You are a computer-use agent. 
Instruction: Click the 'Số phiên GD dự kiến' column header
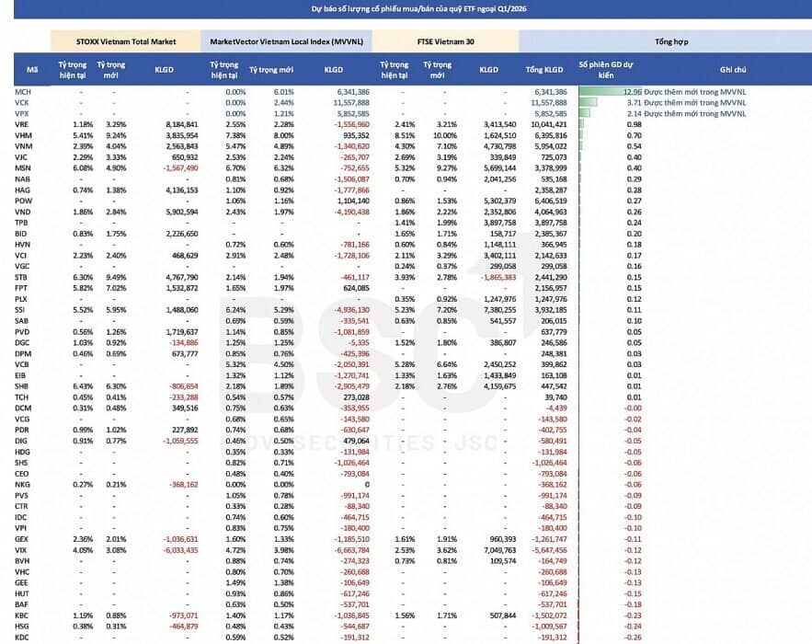click(606, 69)
